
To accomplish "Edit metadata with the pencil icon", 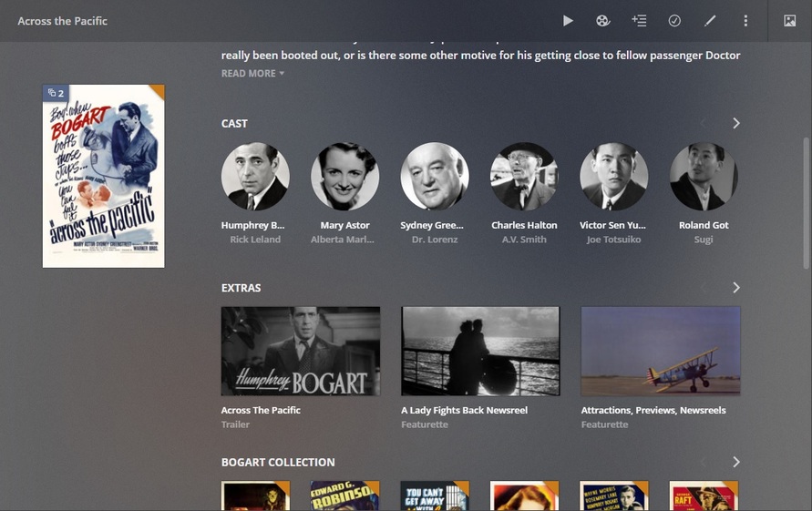I will tap(710, 21).
